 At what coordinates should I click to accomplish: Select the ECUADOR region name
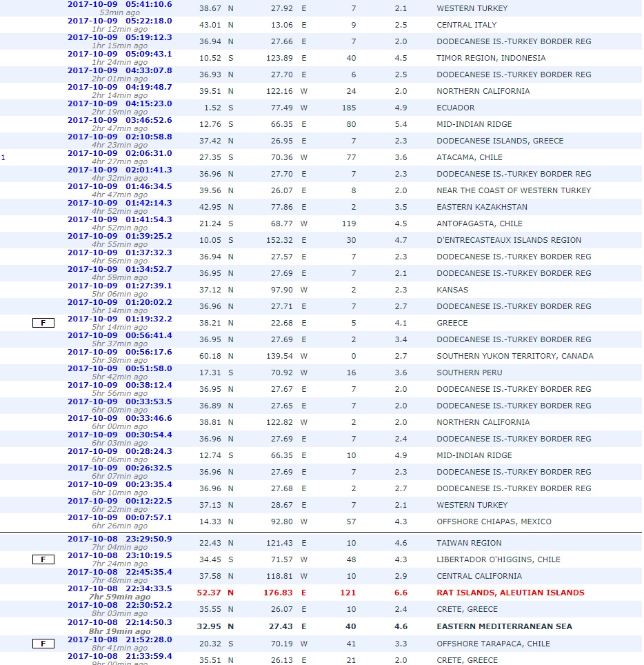point(455,108)
